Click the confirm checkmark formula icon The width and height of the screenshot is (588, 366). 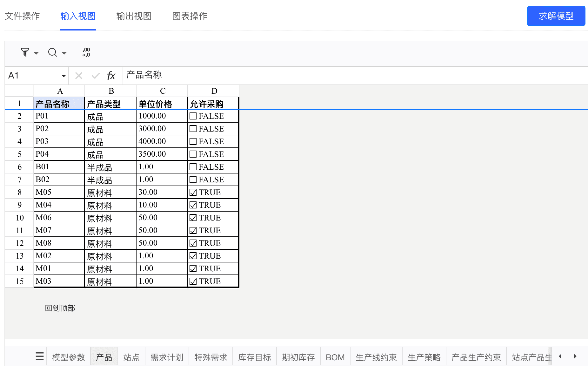tap(96, 76)
